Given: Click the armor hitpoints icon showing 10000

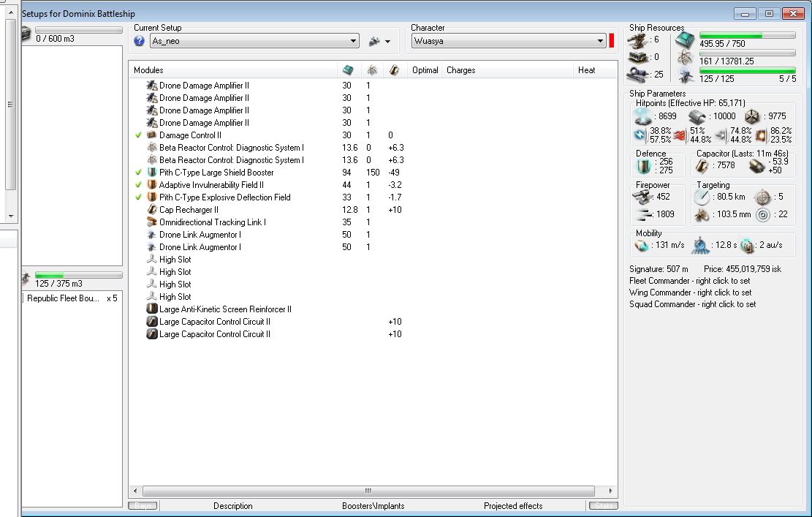Looking at the screenshot, I should [697, 117].
